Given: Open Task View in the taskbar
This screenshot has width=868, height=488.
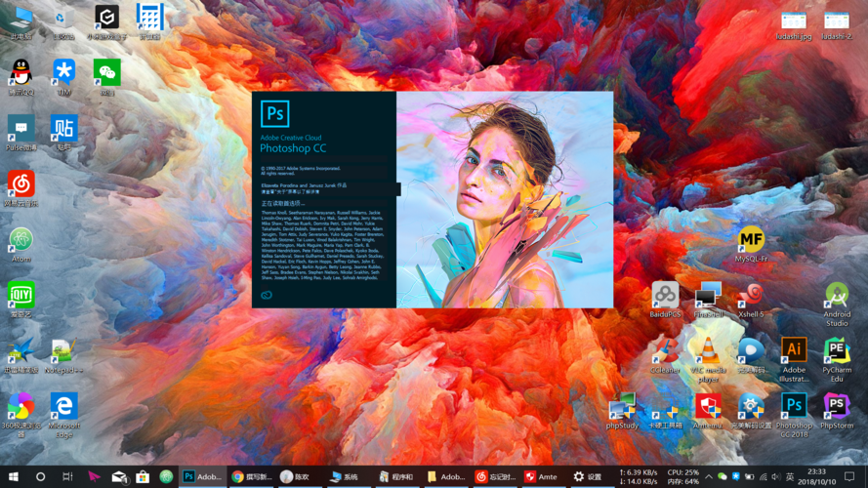Looking at the screenshot, I should click(x=67, y=476).
